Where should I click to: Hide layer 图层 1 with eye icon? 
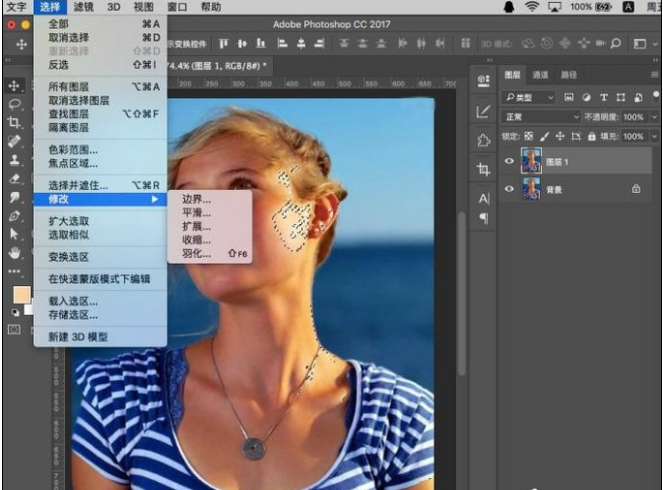(x=510, y=160)
